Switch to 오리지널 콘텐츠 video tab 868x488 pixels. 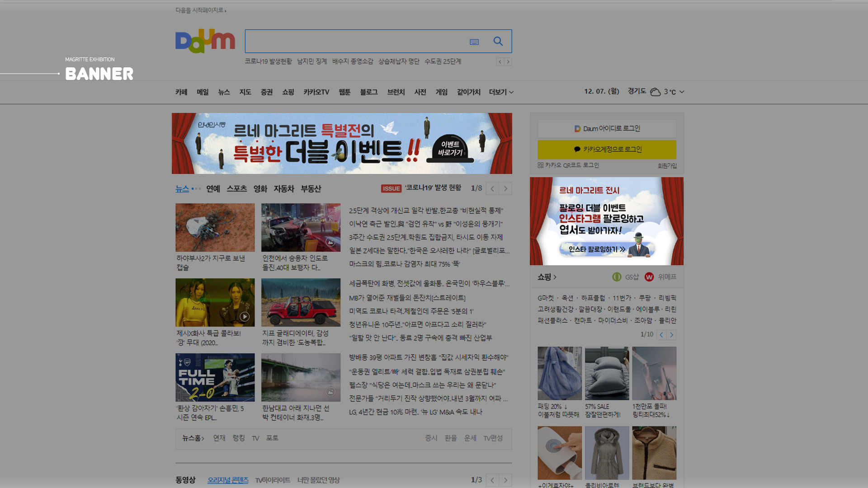click(228, 480)
